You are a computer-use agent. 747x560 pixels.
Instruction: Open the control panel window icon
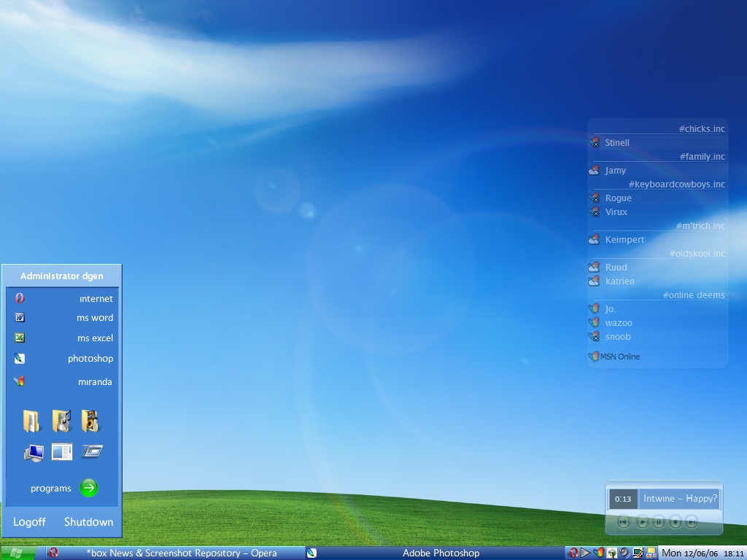pyautogui.click(x=62, y=451)
